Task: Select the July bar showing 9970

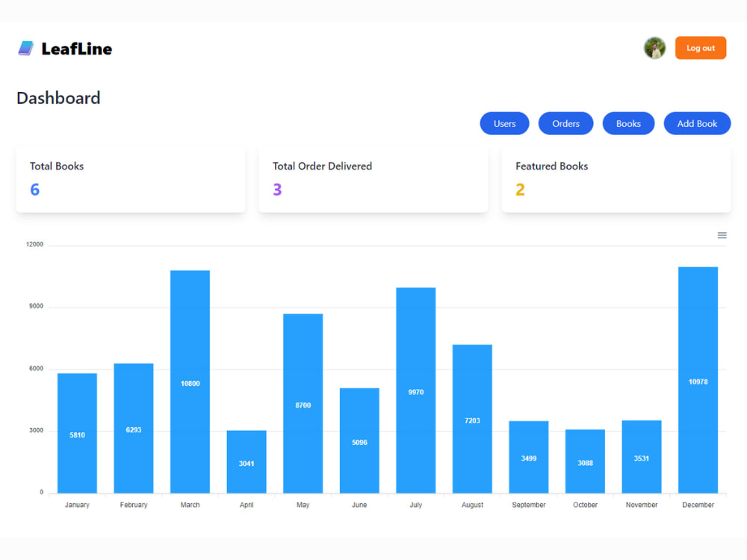Action: 416,390
